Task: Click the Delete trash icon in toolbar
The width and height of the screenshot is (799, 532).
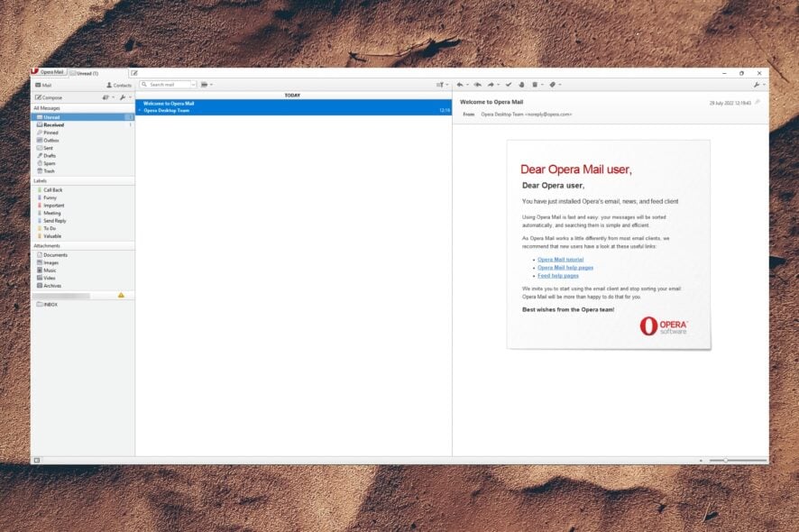Action: coord(537,85)
